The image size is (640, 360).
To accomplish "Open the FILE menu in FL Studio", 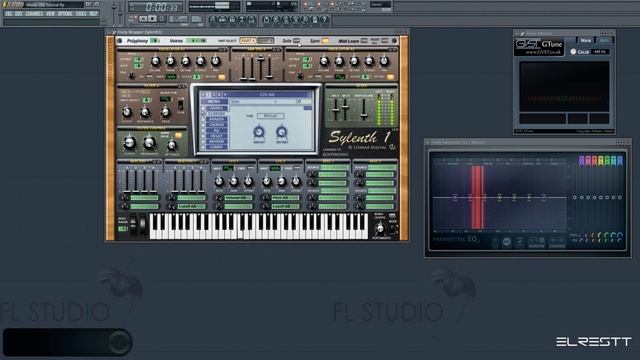I will coord(9,13).
